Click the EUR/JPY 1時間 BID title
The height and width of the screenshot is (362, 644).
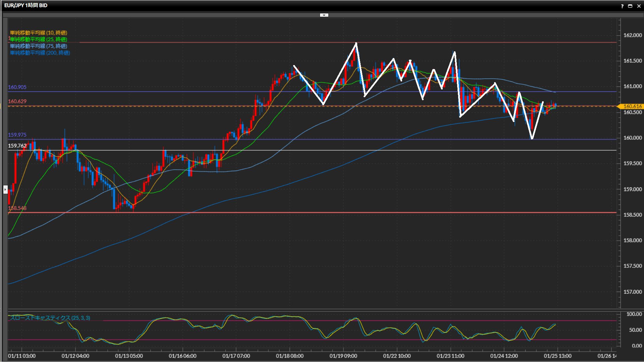coord(26,5)
